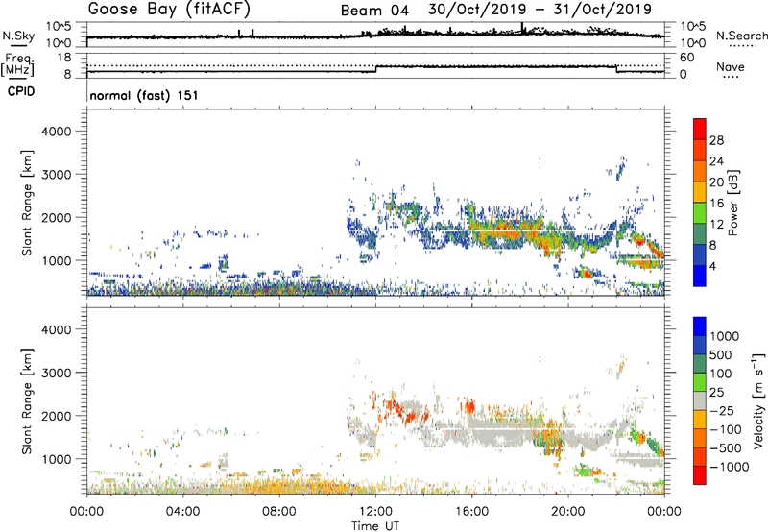This screenshot has width=768, height=532.
Task: Click the 'N.Sky' legend label
Action: (x=18, y=36)
